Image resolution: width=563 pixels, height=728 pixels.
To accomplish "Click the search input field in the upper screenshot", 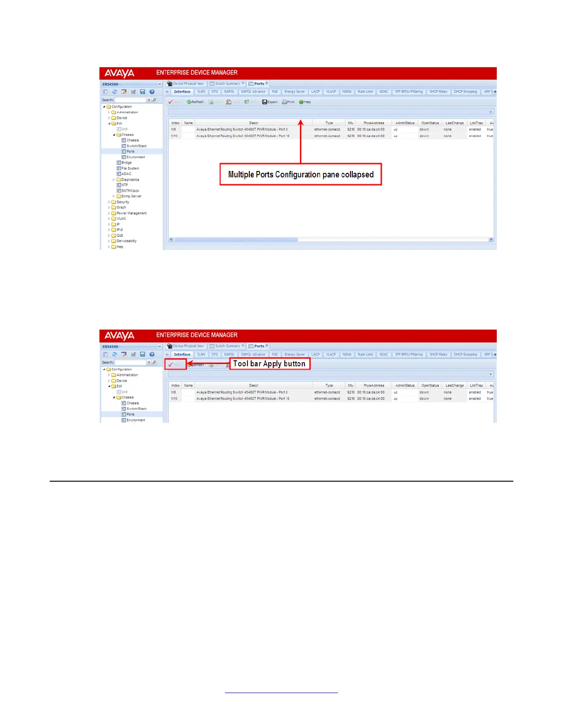I will pyautogui.click(x=130, y=100).
